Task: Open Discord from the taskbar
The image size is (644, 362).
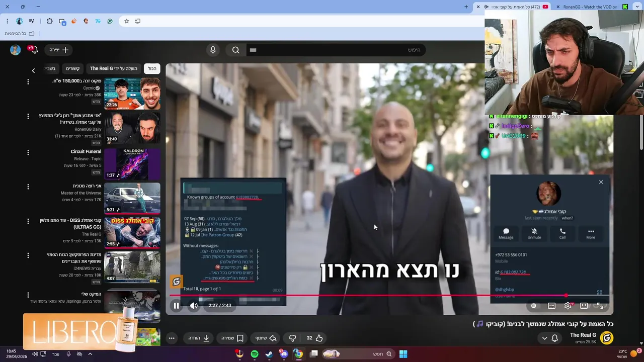Action: coord(284,354)
